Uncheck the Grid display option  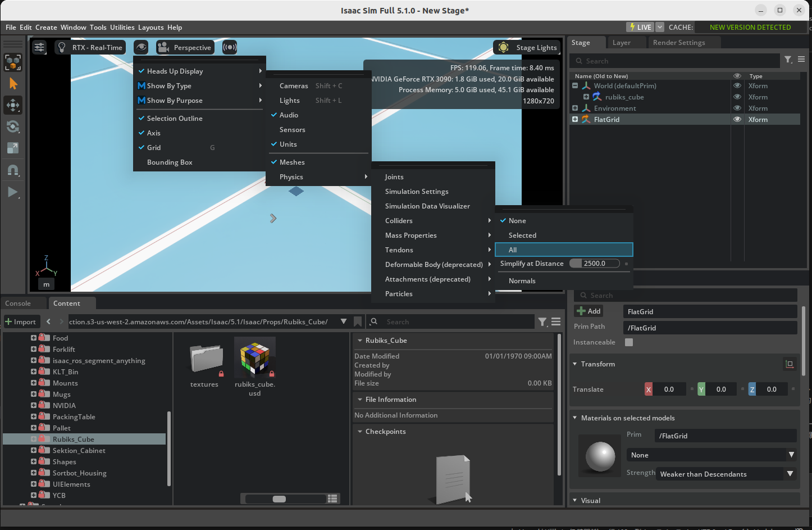tap(154, 147)
